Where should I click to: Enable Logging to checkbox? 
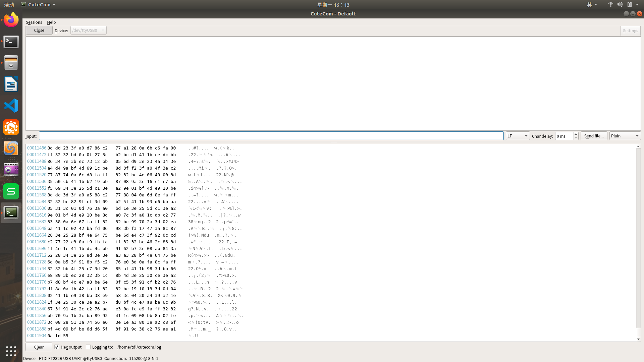click(89, 347)
